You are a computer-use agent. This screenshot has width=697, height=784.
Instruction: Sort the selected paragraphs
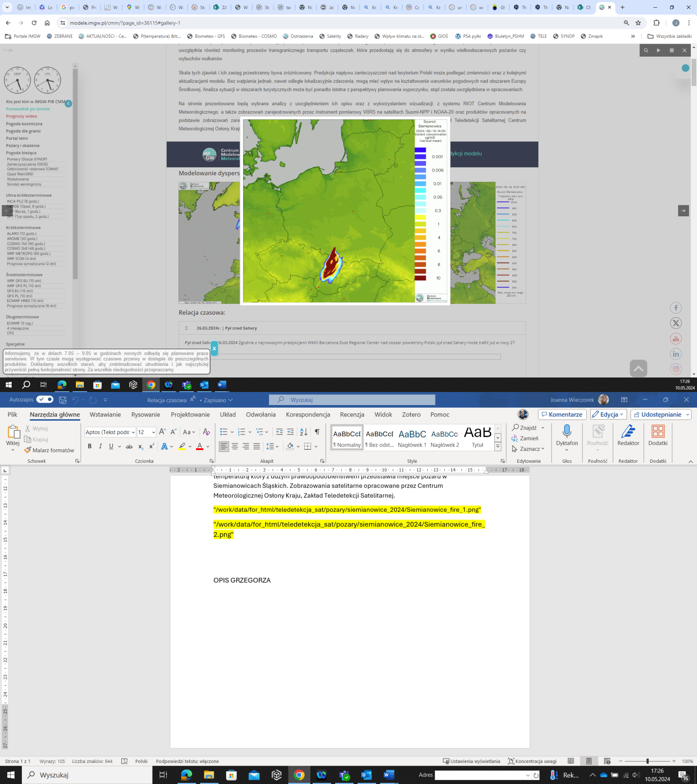coord(304,432)
